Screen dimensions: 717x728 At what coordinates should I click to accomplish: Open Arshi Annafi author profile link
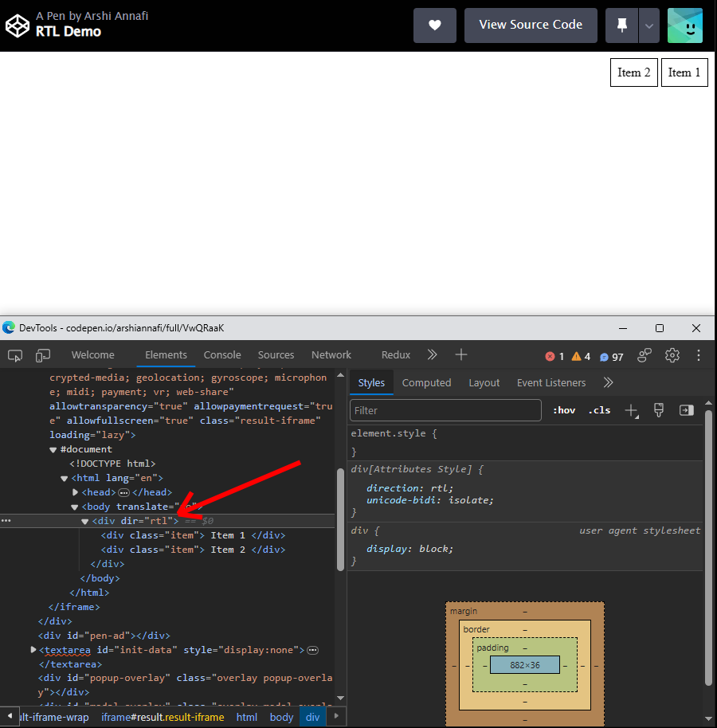point(116,16)
